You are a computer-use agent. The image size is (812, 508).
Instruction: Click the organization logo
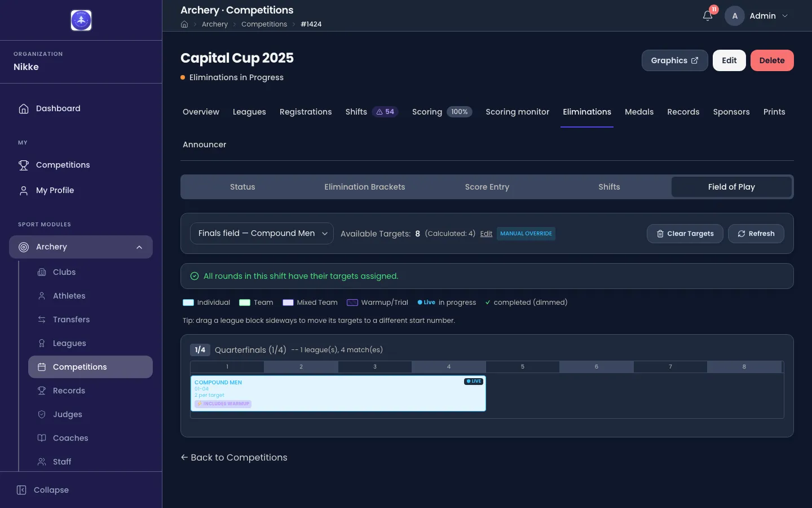coord(81,20)
